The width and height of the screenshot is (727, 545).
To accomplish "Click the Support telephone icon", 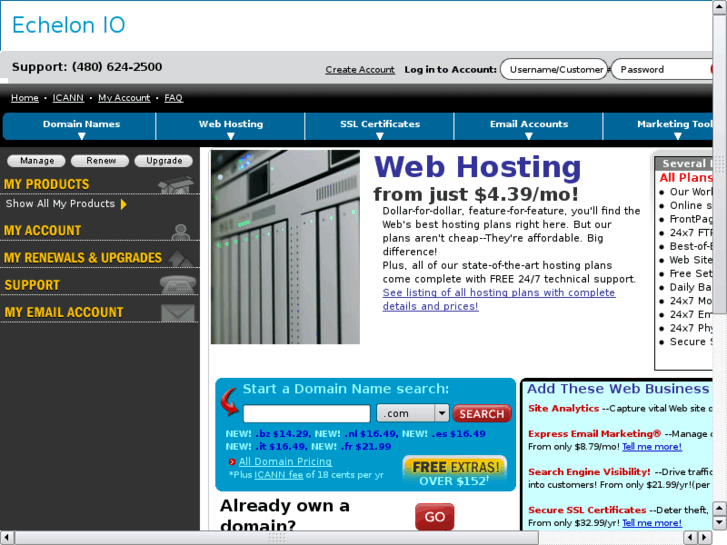I will click(179, 285).
